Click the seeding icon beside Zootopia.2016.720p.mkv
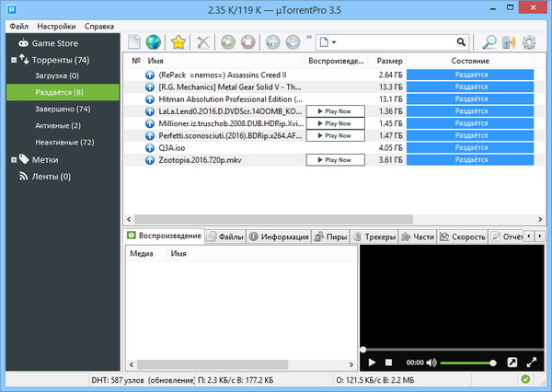The image size is (552, 392). (150, 160)
